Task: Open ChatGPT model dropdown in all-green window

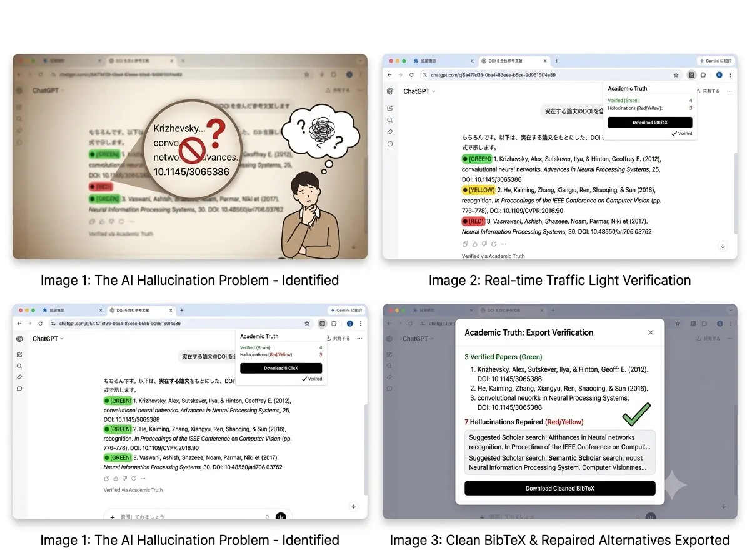Action: [x=48, y=339]
